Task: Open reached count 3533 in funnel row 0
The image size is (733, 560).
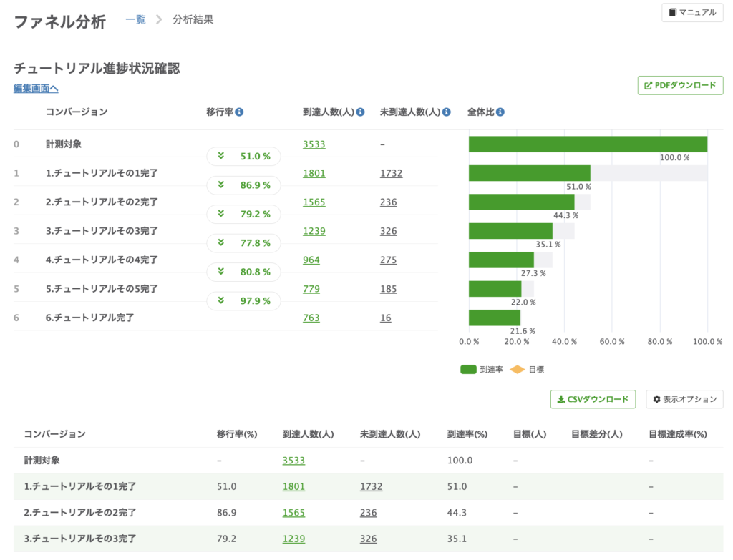Action: (x=314, y=144)
